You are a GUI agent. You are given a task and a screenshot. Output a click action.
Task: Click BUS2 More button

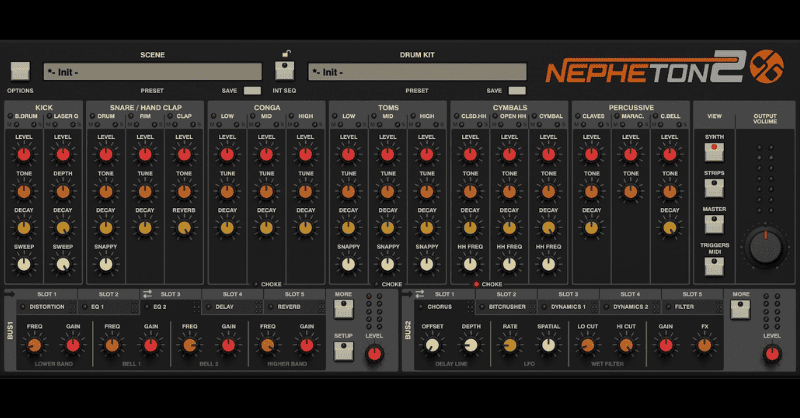[x=740, y=309]
